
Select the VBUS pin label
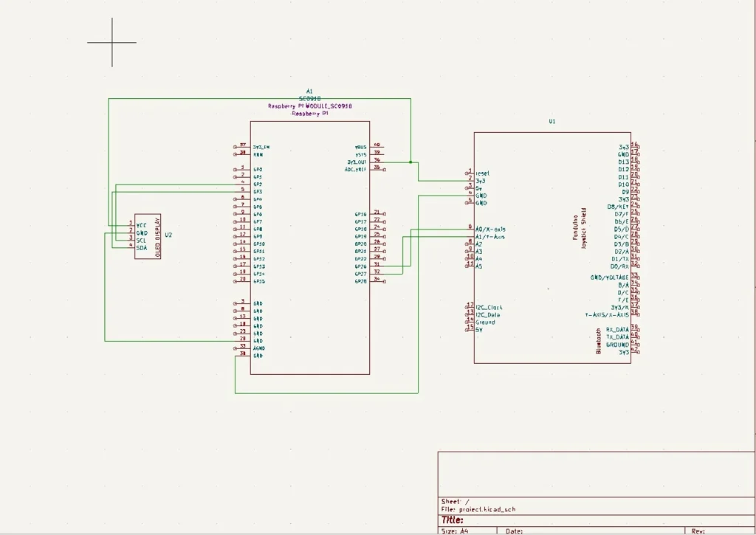pos(360,148)
